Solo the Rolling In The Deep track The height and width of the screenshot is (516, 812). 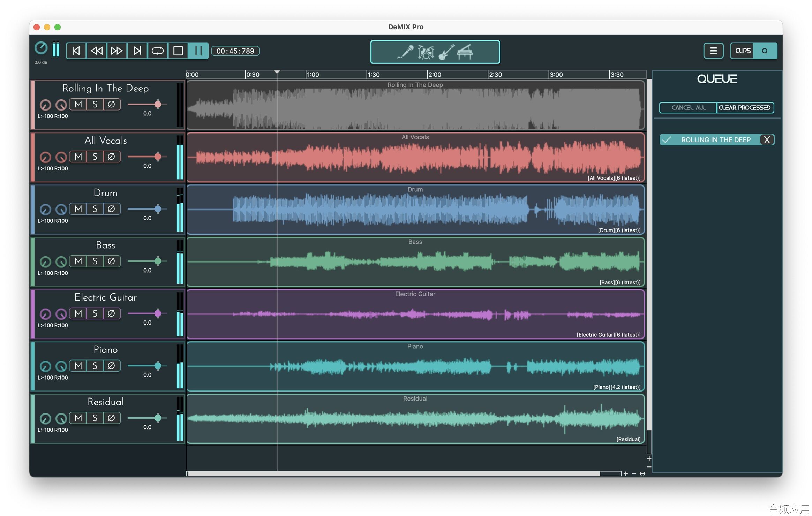95,104
